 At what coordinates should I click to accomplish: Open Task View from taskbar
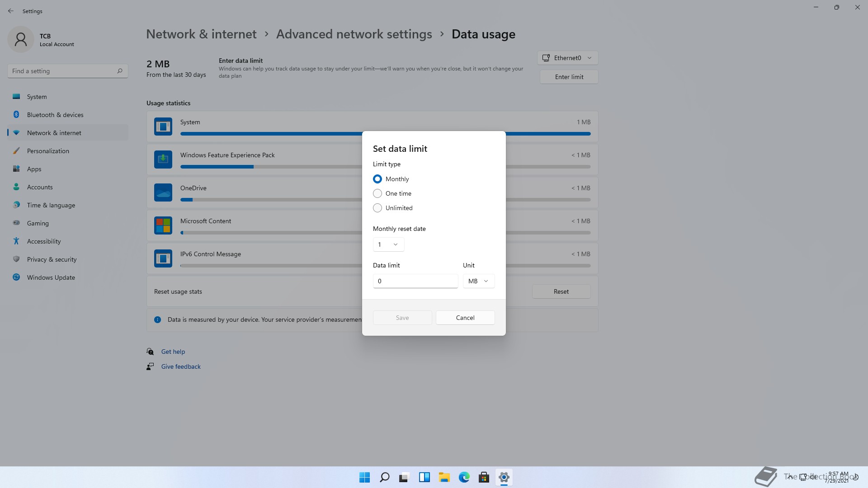click(405, 477)
